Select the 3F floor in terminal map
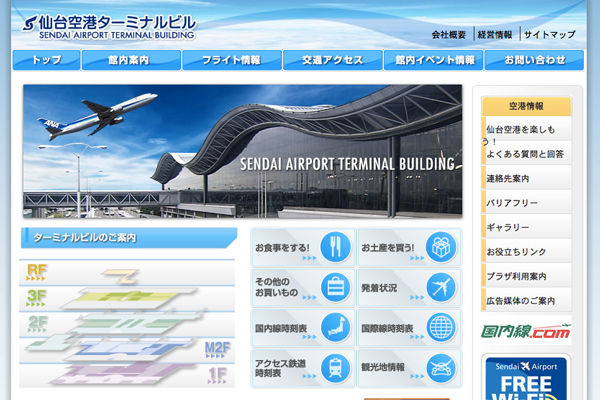The image size is (600, 400). tap(127, 299)
